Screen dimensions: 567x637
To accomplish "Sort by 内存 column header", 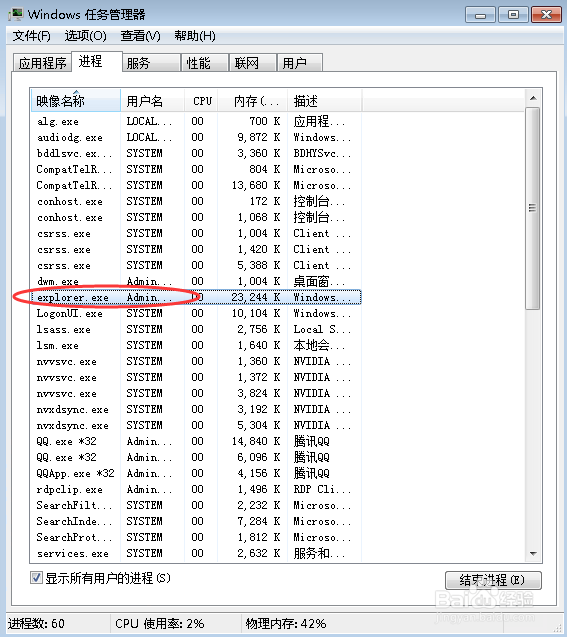I will 253,101.
